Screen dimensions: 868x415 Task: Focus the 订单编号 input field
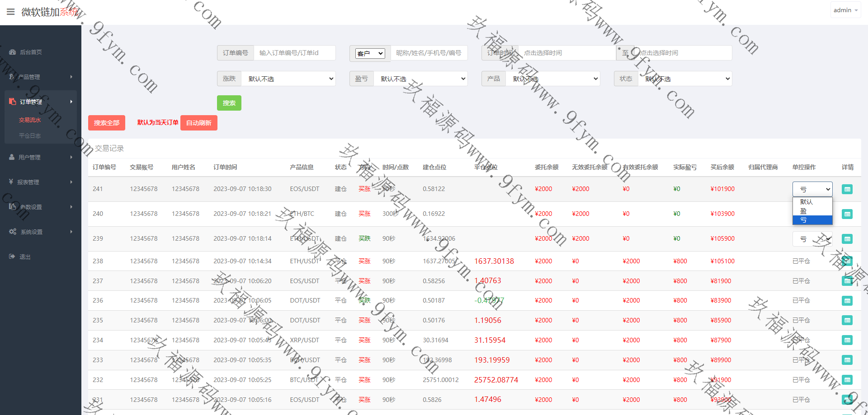[294, 53]
